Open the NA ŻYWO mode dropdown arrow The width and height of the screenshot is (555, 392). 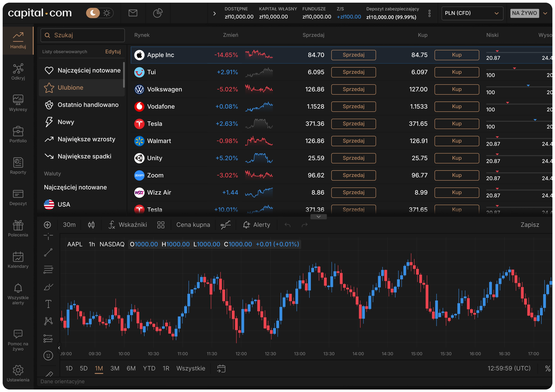545,13
